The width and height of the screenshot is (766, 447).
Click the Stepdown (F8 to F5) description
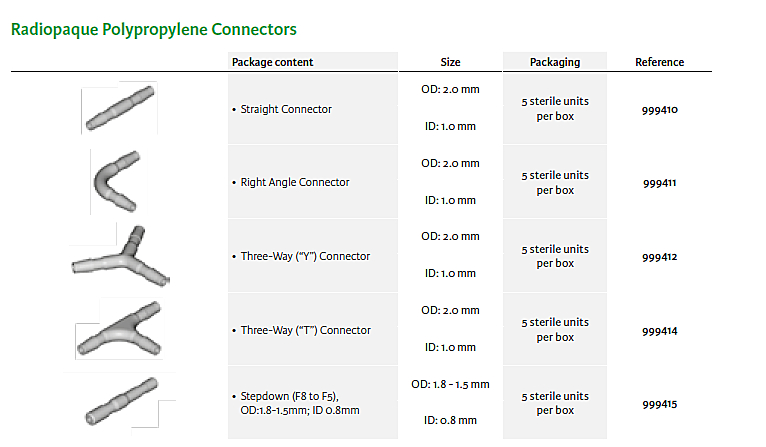click(x=300, y=403)
